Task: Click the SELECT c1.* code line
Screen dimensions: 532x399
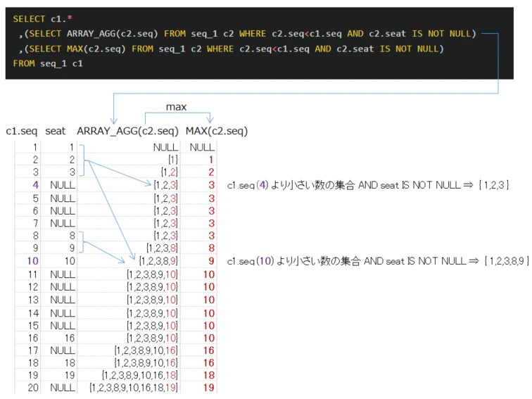Action: tap(42, 19)
